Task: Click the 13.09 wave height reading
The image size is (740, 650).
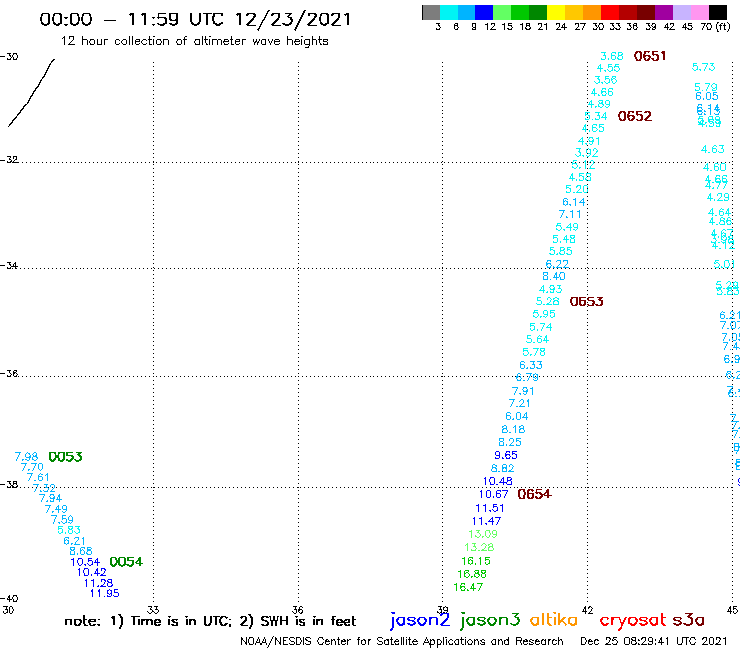Action: click(483, 534)
